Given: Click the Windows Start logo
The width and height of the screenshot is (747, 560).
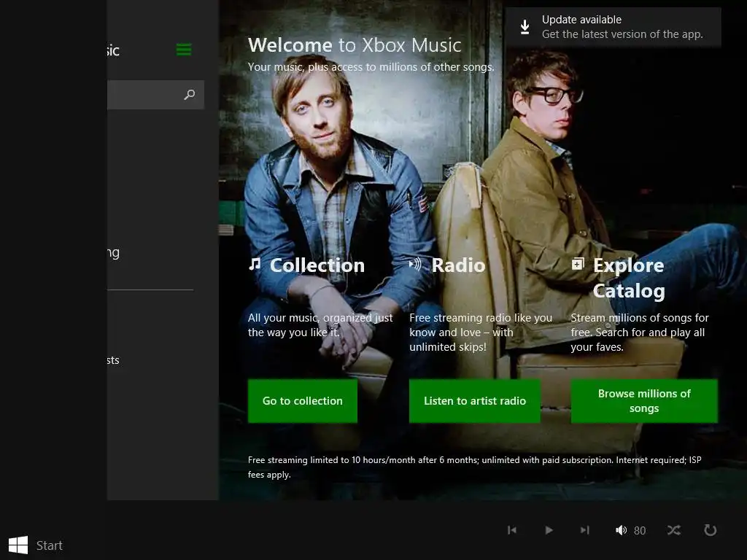Looking at the screenshot, I should click(18, 545).
